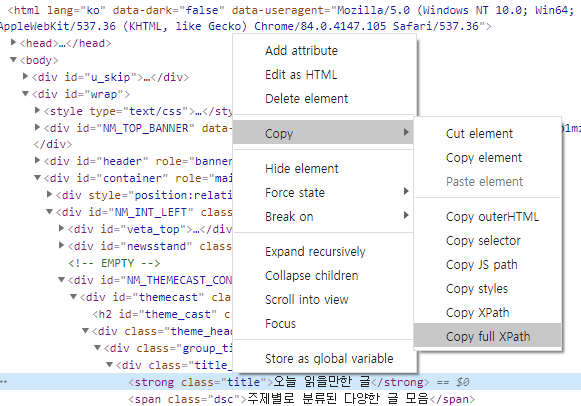Collapse the NM_THEMECAST div node

[x=62, y=279]
